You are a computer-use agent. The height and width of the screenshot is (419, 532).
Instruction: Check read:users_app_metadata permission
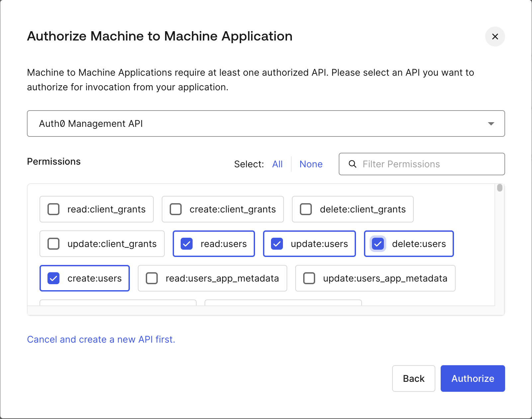click(152, 278)
